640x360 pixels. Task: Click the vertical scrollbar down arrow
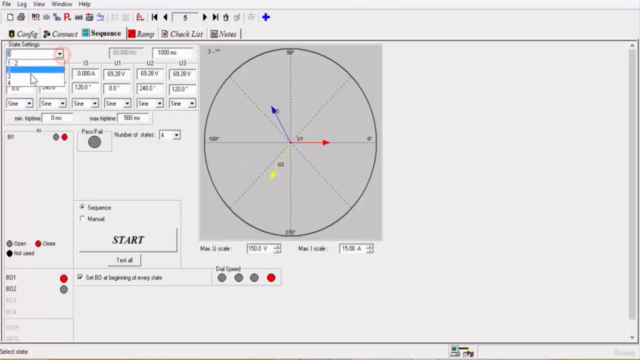click(x=632, y=338)
